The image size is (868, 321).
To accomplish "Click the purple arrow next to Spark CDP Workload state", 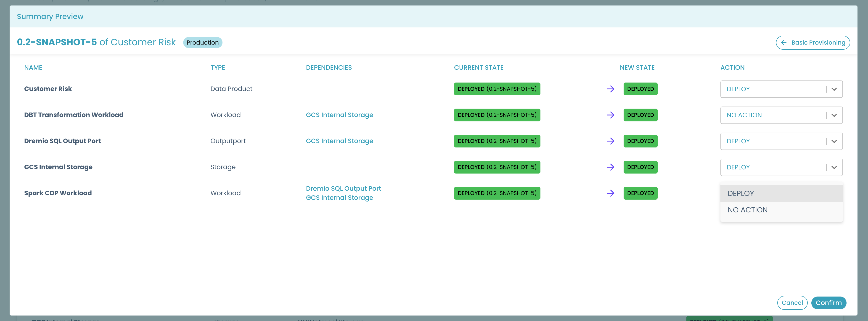I will pos(611,193).
